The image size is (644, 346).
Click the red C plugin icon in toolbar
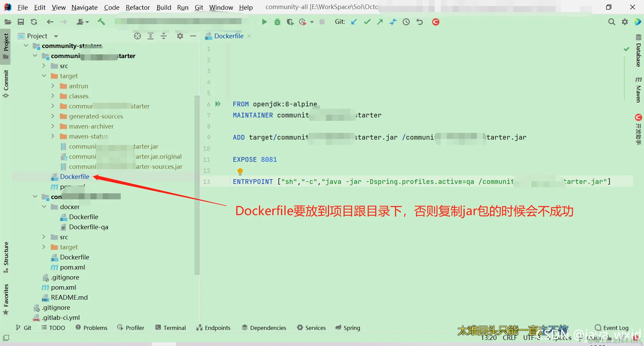tap(436, 22)
